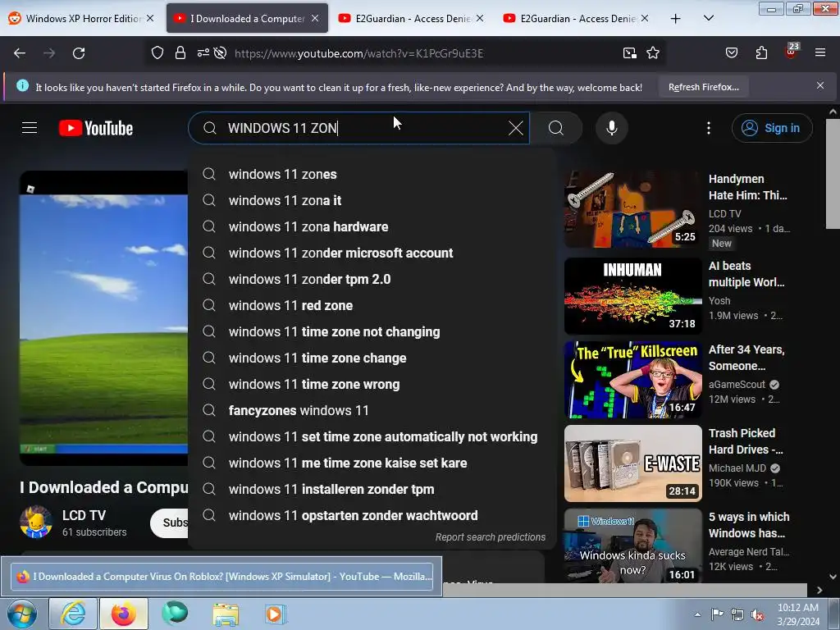Clear the YouTube search box text
Viewport: 840px width, 630px height.
pyautogui.click(x=515, y=128)
